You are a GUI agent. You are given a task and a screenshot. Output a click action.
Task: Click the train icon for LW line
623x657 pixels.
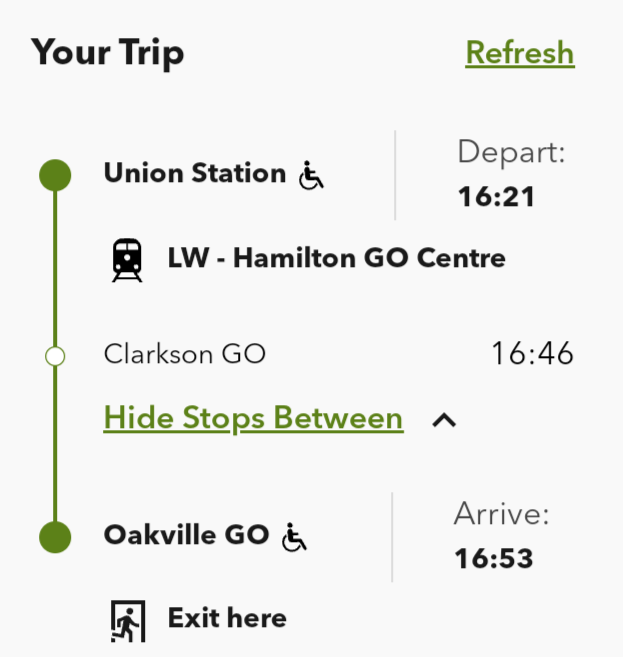127,260
